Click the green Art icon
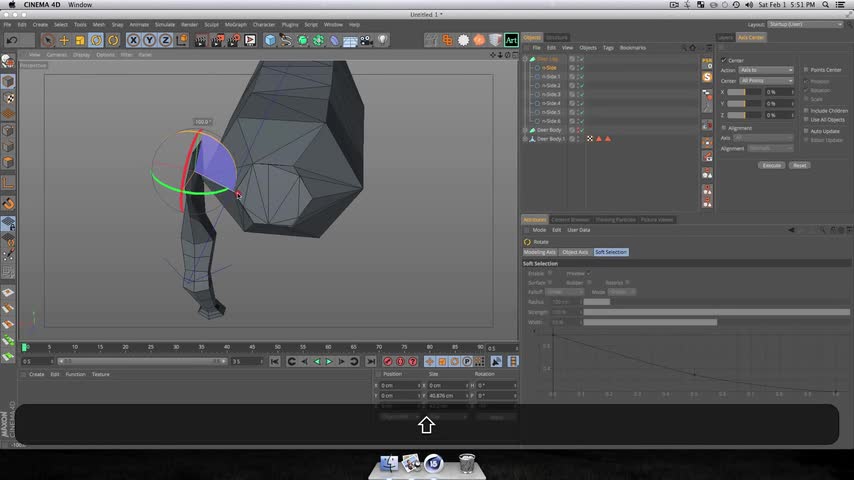The height and width of the screenshot is (480, 854). [511, 40]
